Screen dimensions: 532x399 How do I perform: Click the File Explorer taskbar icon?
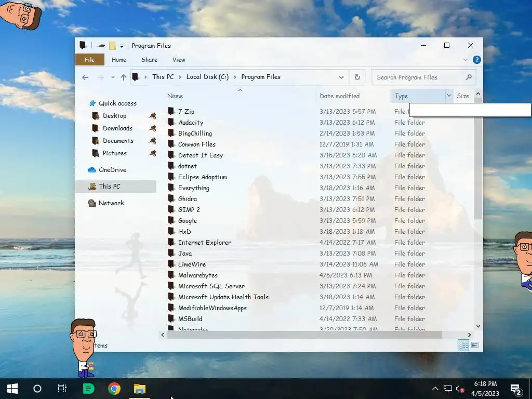pyautogui.click(x=139, y=389)
